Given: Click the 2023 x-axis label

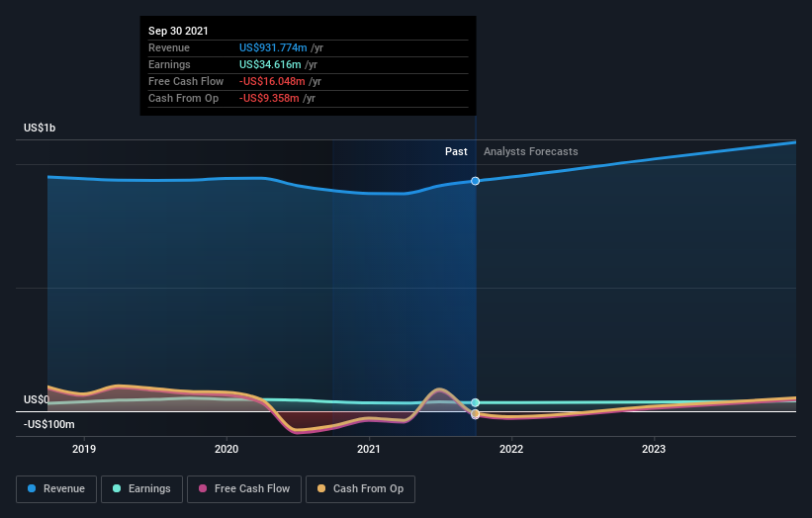Looking at the screenshot, I should pos(654,449).
